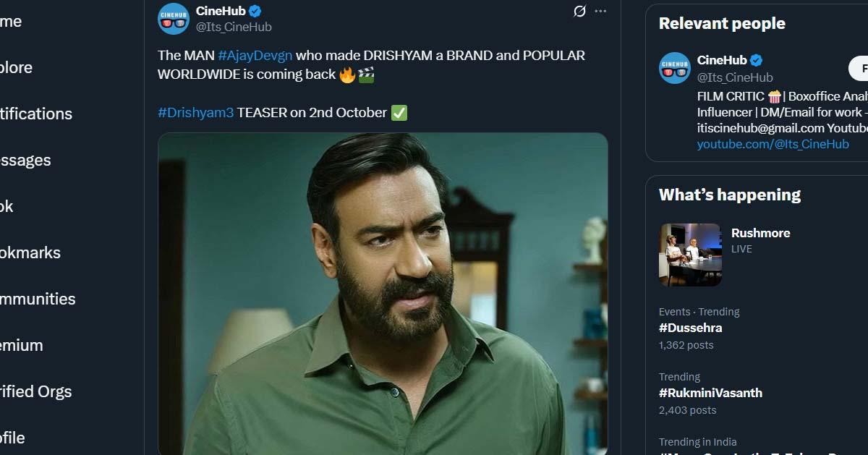Open the #Drishyam3 hashtag

pos(196,113)
